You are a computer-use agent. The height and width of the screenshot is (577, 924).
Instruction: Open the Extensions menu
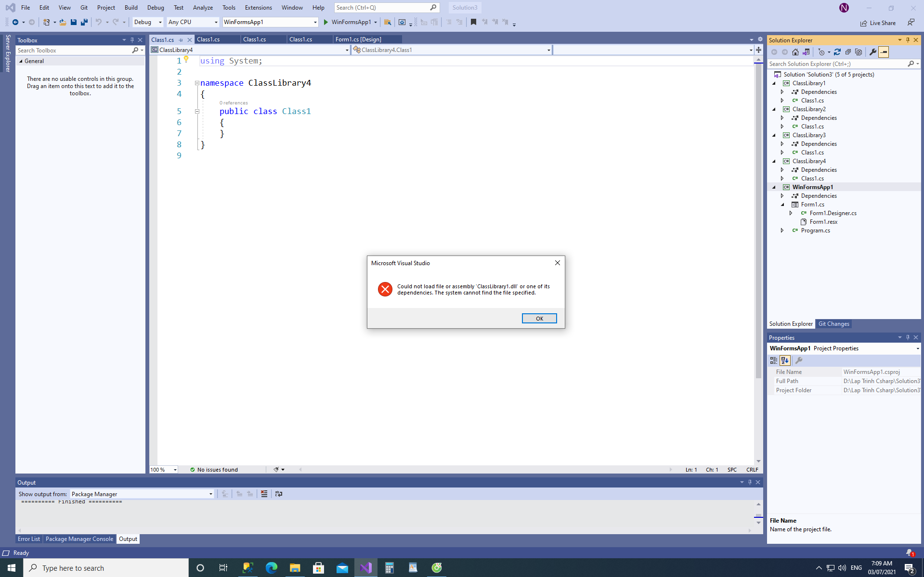(x=258, y=7)
